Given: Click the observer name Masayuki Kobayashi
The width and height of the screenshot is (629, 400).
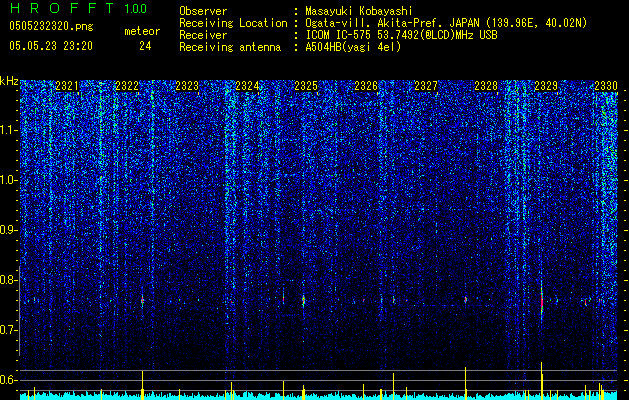Looking at the screenshot, I should click(x=359, y=12).
